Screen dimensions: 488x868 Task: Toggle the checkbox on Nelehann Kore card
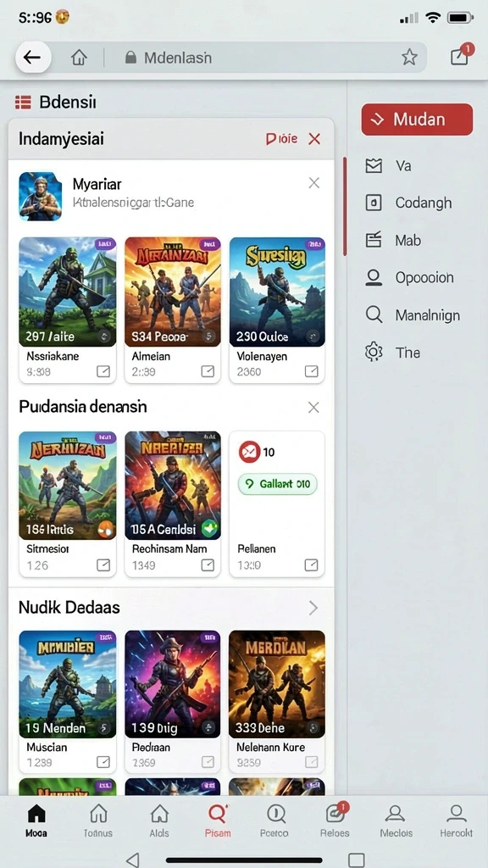312,762
